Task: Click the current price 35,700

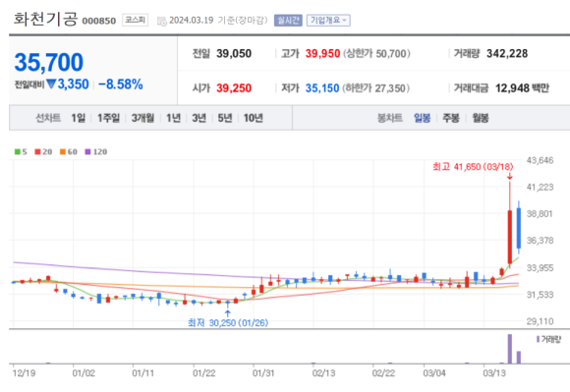Action: (x=49, y=62)
